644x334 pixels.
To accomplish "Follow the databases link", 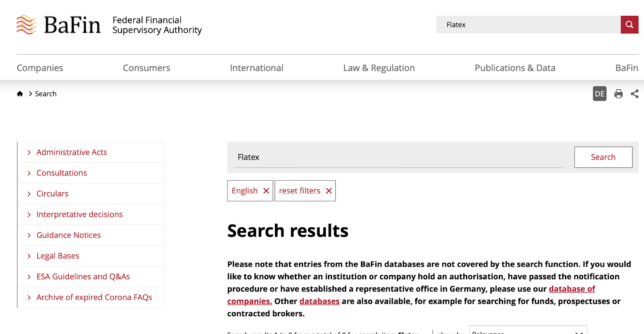I will pyautogui.click(x=320, y=301).
